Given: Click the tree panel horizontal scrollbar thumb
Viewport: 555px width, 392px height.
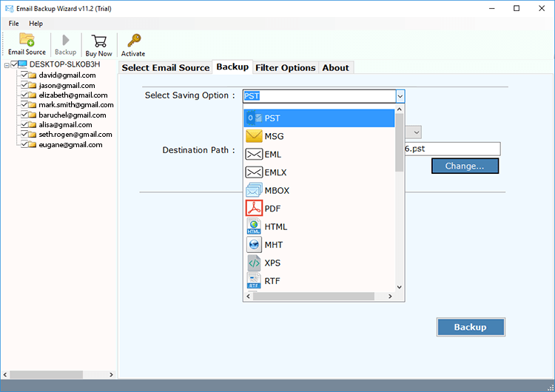Looking at the screenshot, I should click(x=47, y=374).
